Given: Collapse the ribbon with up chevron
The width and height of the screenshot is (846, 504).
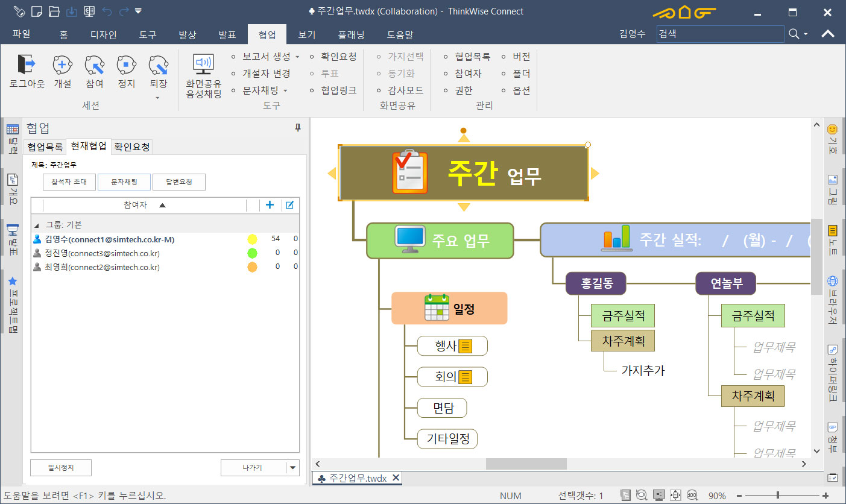Looking at the screenshot, I should point(828,34).
